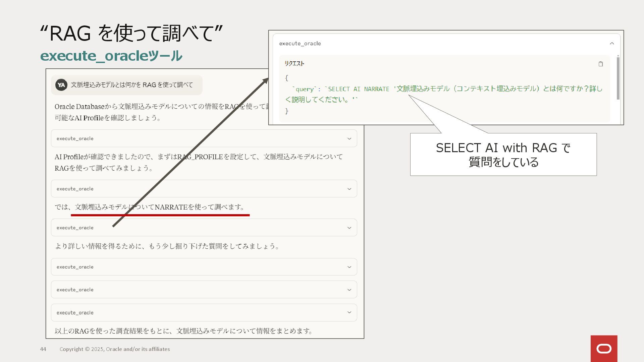Select user message 文脈埋込みモデルとは何かを RAG を使って調べて
The image size is (644, 362).
tap(131, 85)
